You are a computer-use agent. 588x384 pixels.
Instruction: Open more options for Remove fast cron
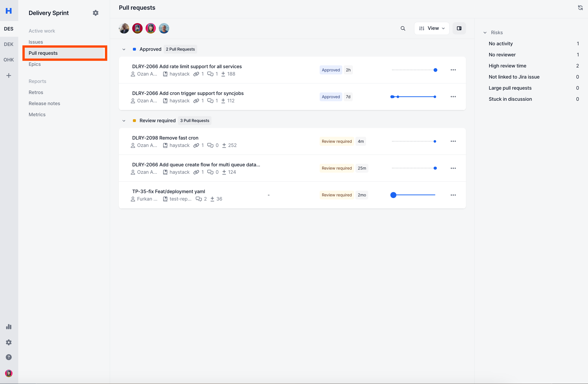(453, 141)
